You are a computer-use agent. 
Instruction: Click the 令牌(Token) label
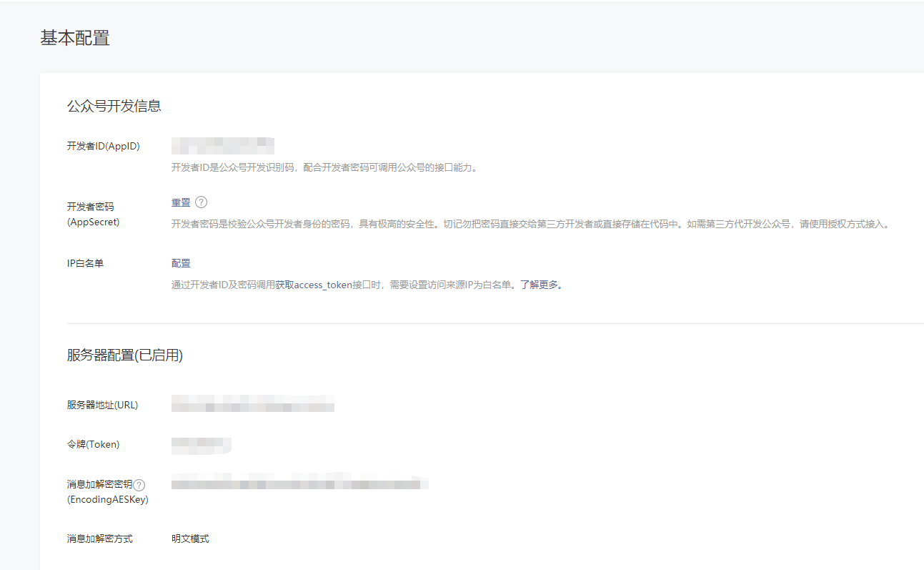(x=94, y=444)
